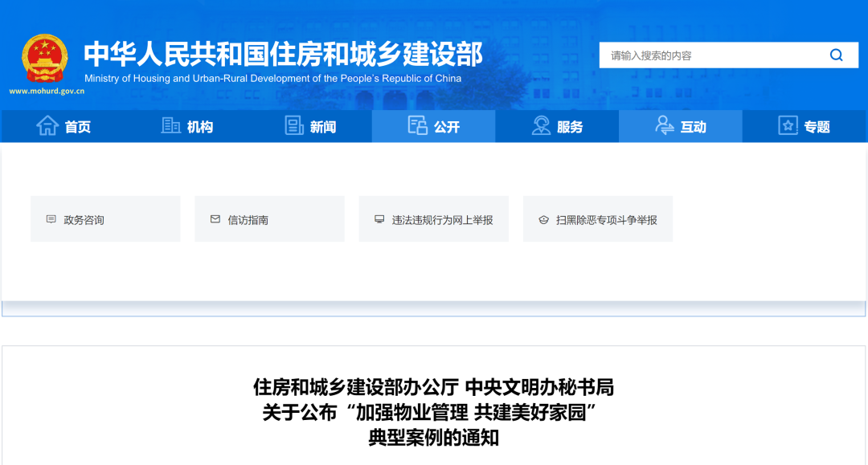
Task: Click the monitor icon beside 违法违规行为网上举报
Action: point(379,219)
